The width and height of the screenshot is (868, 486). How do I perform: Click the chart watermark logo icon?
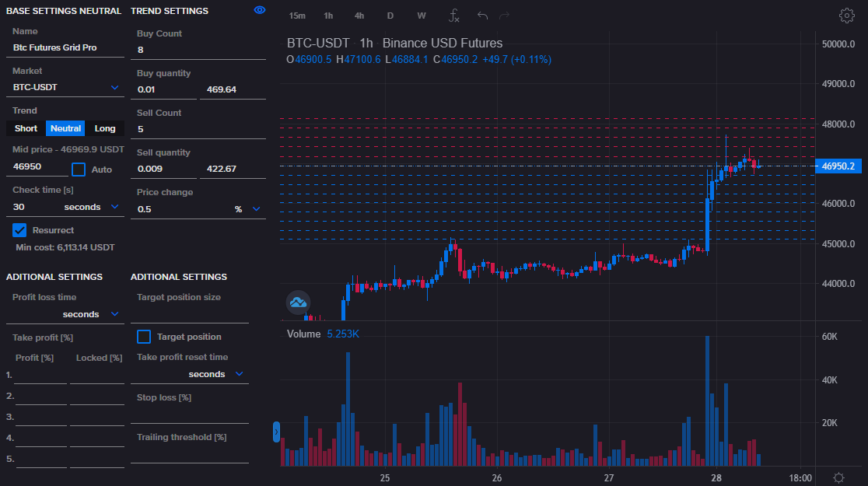[x=298, y=302]
